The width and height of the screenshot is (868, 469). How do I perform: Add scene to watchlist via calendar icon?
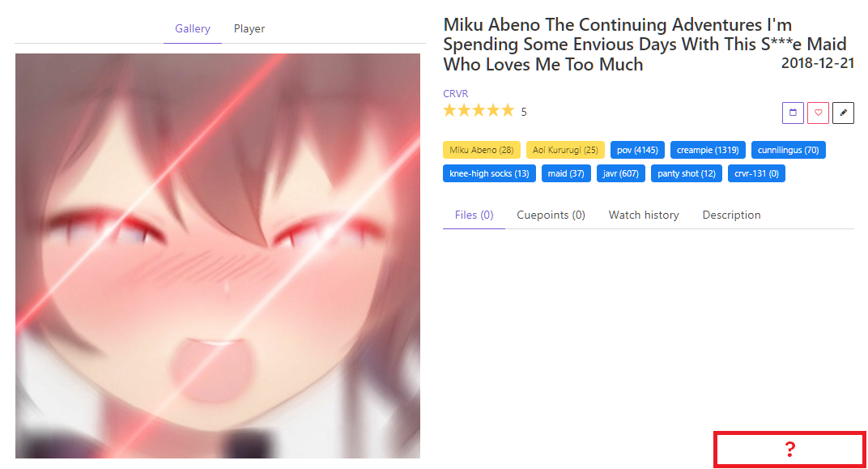pyautogui.click(x=793, y=113)
